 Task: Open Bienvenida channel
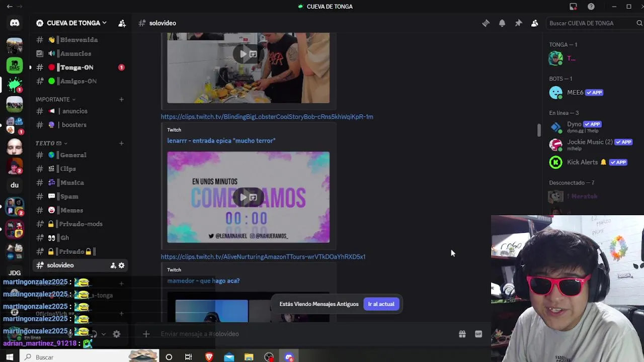pyautogui.click(x=80, y=40)
